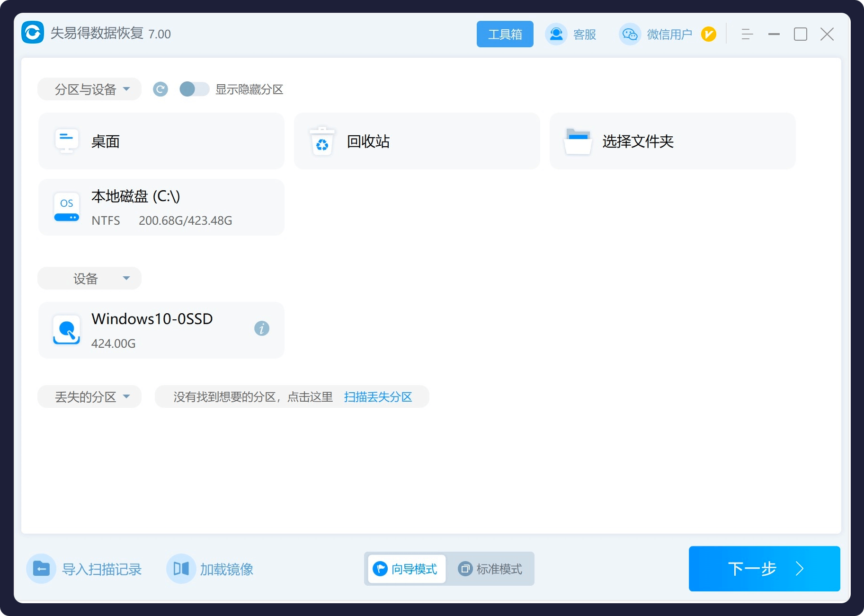Switch to standard mode (标准模式)
Image resolution: width=864 pixels, height=616 pixels.
coord(491,569)
